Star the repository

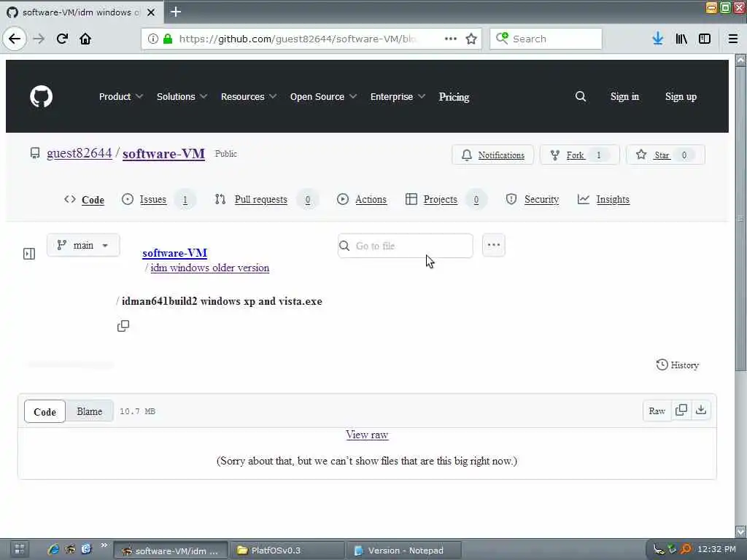(665, 155)
